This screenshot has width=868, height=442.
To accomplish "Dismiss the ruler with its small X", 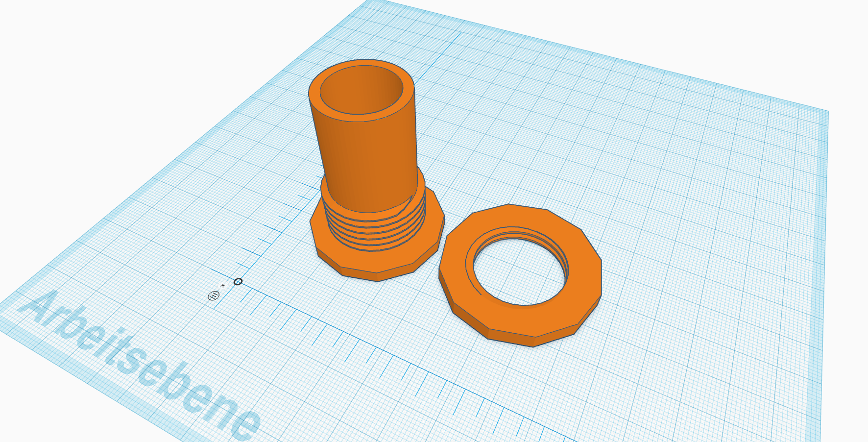I will point(223,285).
